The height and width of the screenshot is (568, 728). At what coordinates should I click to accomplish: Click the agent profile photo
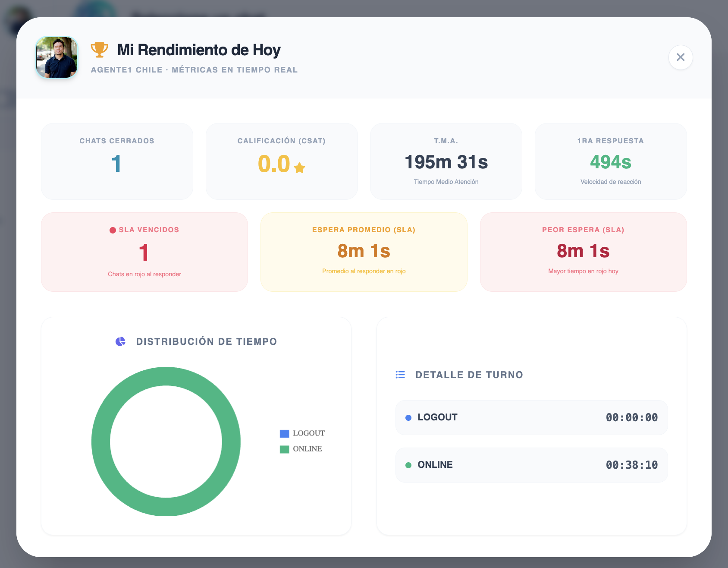pos(57,57)
